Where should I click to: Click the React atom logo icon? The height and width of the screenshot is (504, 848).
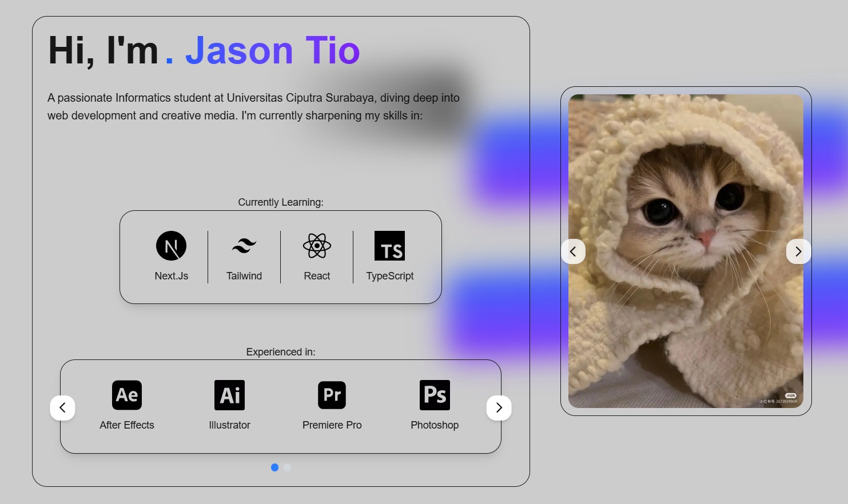point(317,246)
